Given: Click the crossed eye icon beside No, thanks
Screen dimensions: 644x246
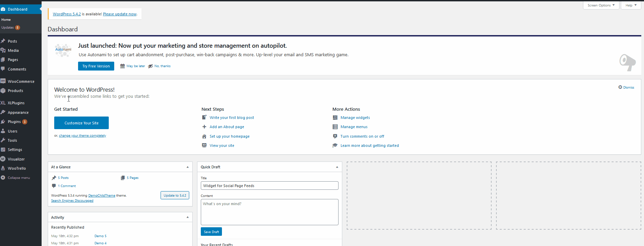Looking at the screenshot, I should pos(150,66).
